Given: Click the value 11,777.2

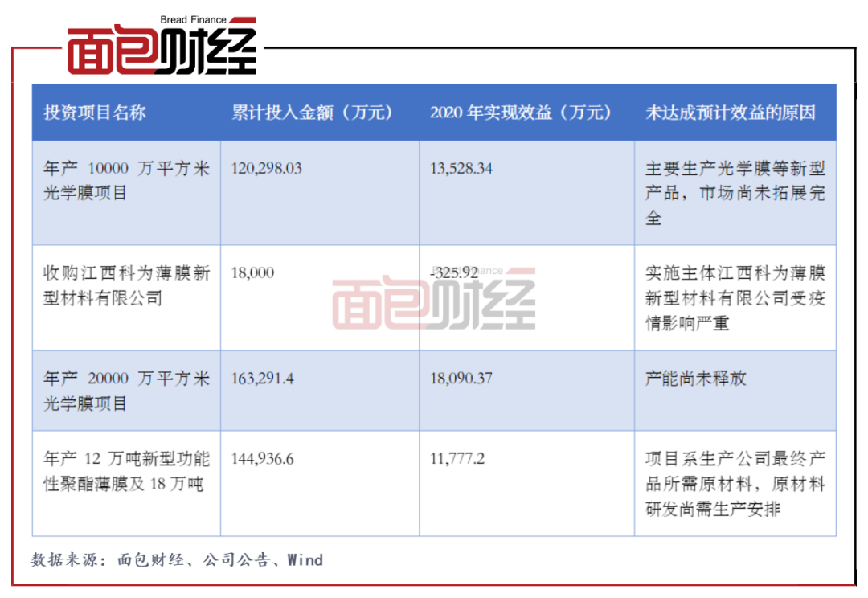Looking at the screenshot, I should tap(457, 459).
